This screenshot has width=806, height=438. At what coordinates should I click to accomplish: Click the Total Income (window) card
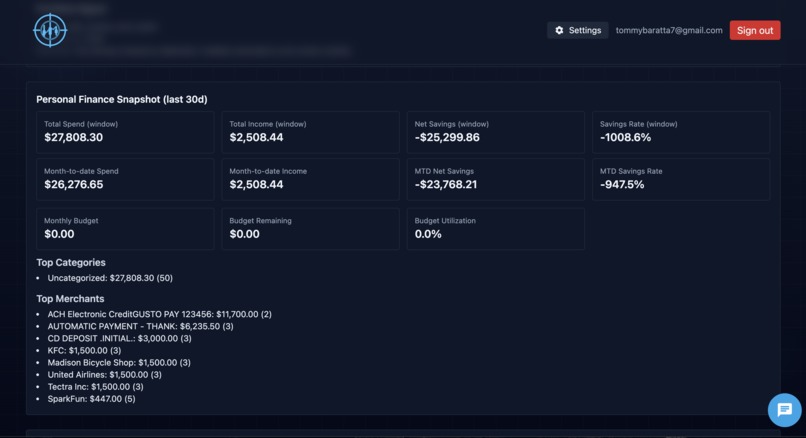[x=310, y=132]
